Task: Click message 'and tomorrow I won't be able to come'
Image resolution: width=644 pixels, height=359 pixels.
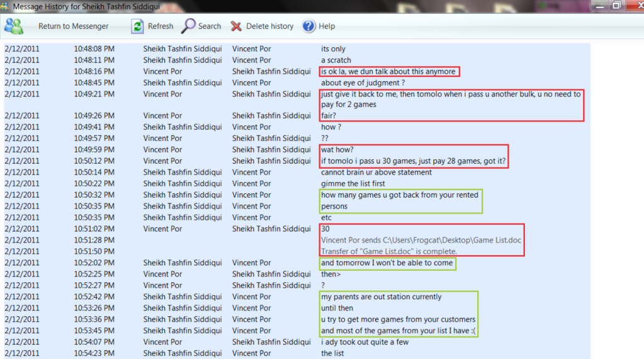Action: coord(387,263)
